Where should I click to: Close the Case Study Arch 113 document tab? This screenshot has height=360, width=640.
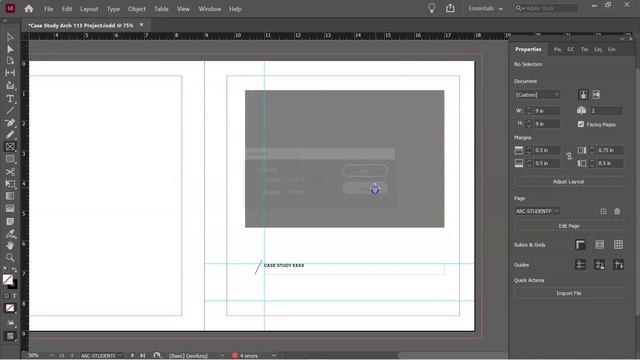(141, 25)
